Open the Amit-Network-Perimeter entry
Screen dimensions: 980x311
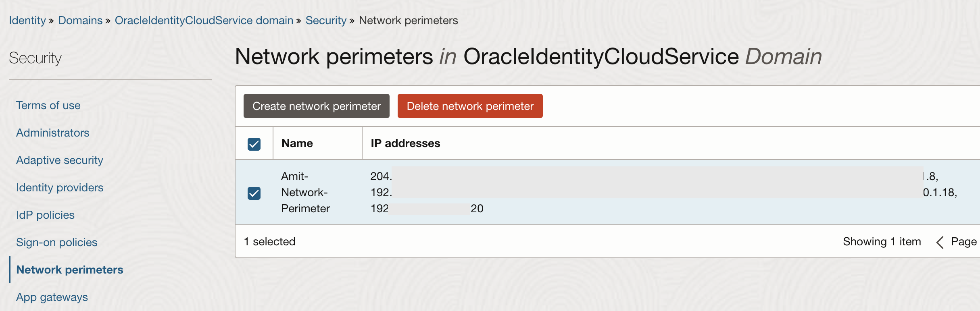click(x=305, y=192)
